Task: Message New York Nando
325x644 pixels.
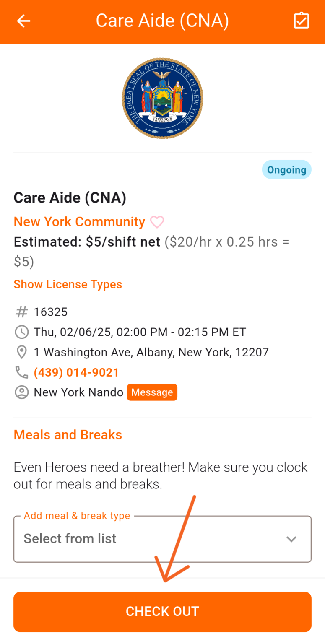Action: click(x=152, y=392)
